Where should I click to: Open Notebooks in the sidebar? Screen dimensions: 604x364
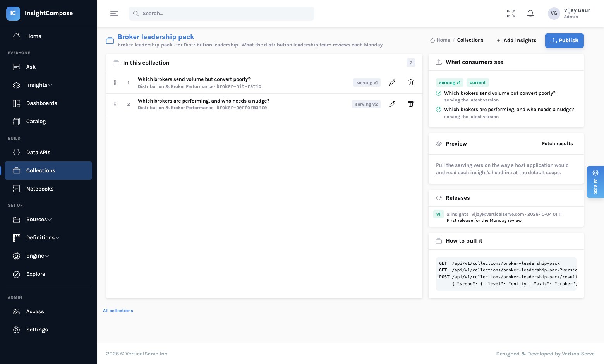[48, 189]
